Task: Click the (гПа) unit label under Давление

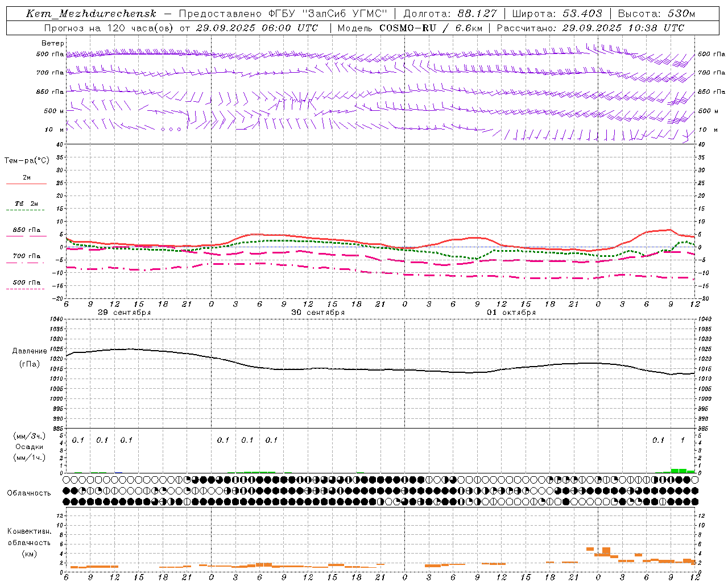Action: 30,364
